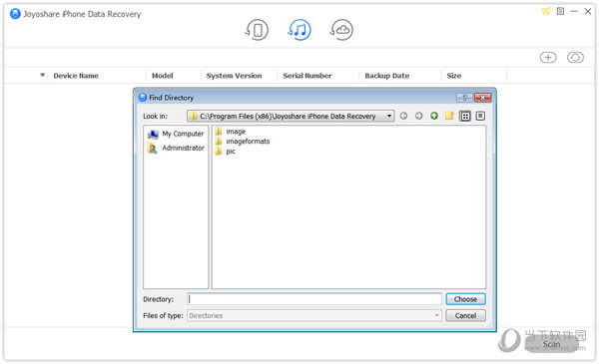The image size is (599, 364).
Task: Sort by Backup Date column
Action: (x=387, y=76)
